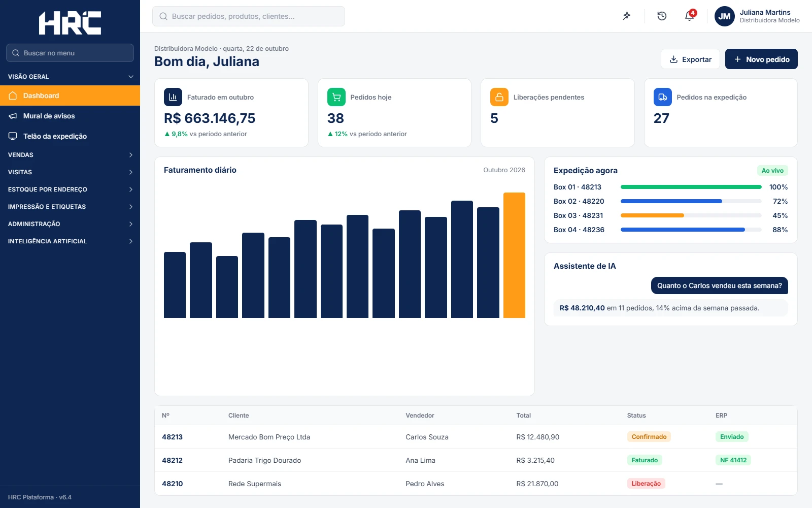Create a Novo pedido
The height and width of the screenshot is (508, 812).
[x=761, y=59]
